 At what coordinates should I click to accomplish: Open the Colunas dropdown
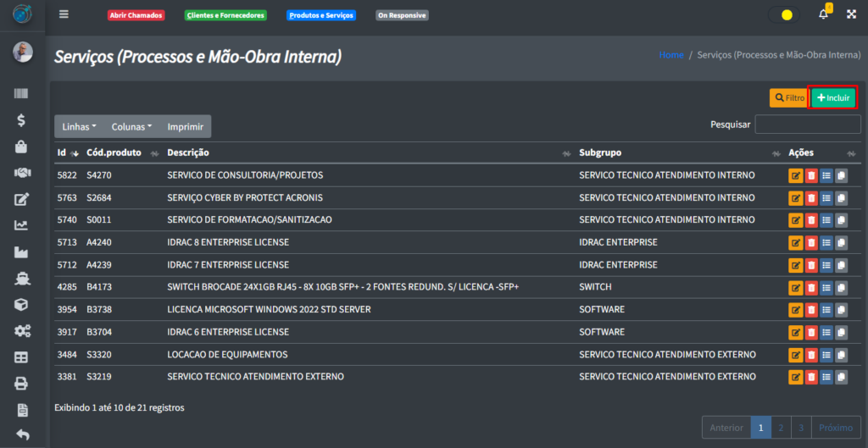(x=131, y=126)
